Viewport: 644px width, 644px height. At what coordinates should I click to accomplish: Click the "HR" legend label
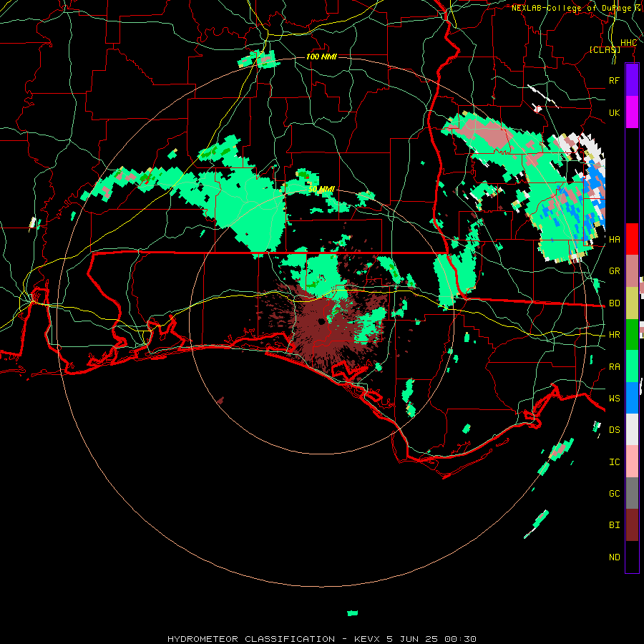coord(614,335)
